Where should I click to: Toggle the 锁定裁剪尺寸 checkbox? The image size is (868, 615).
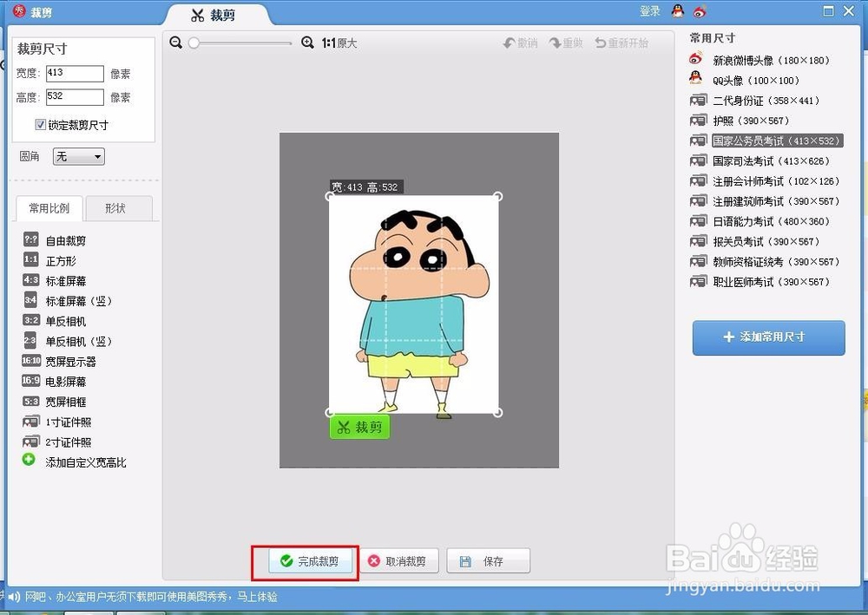41,124
